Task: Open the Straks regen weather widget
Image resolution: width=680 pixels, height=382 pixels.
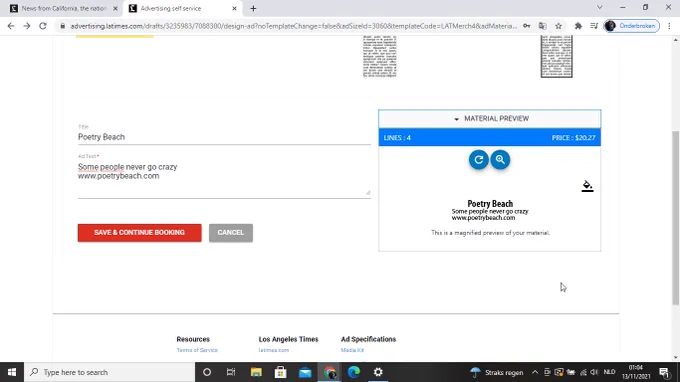Action: 497,372
